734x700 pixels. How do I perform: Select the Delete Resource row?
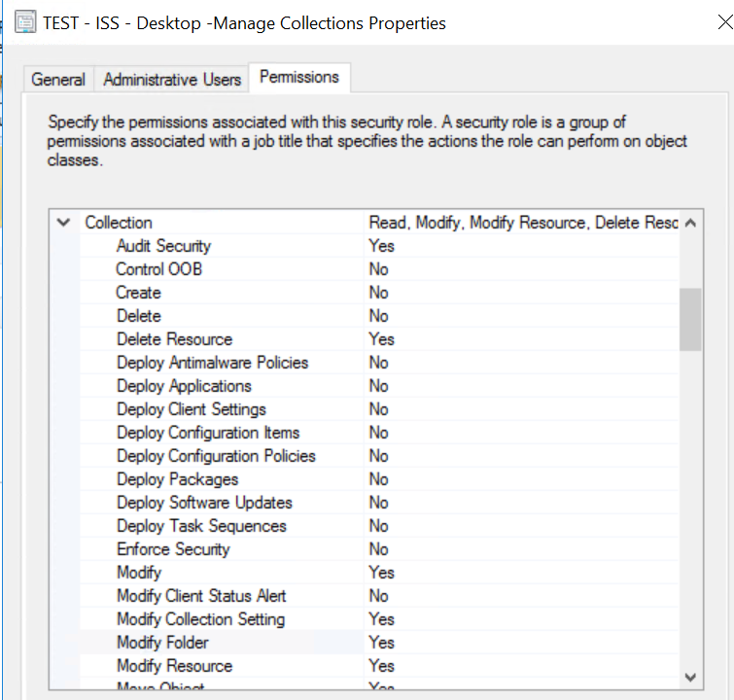(379, 339)
